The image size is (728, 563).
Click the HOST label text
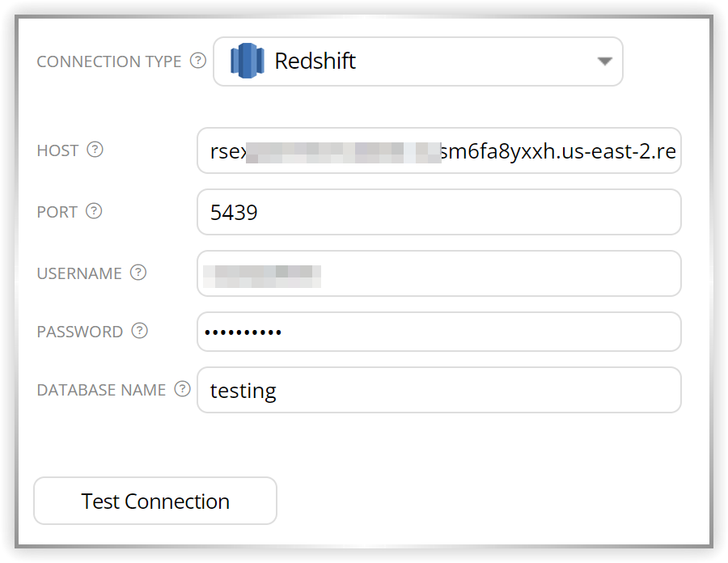point(57,150)
